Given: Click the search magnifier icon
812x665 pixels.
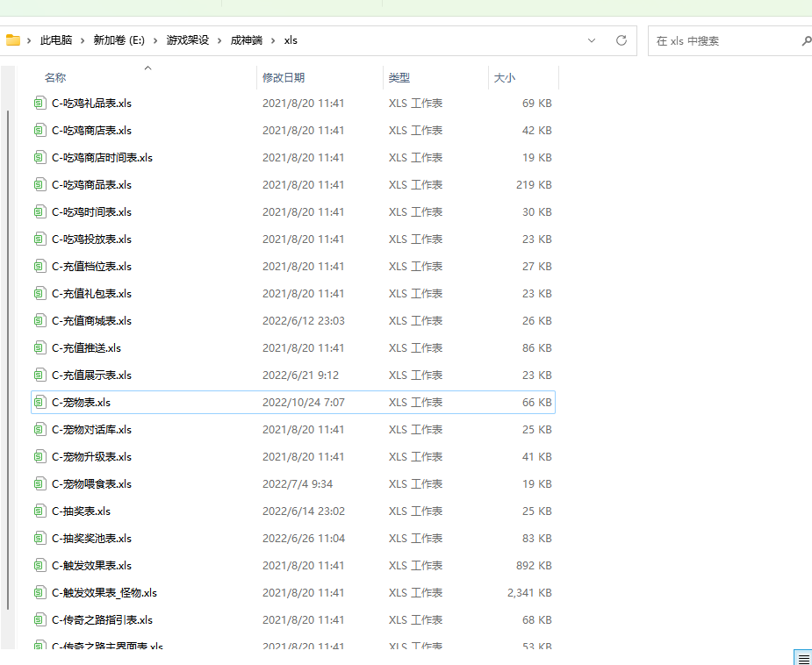Looking at the screenshot, I should (807, 40).
